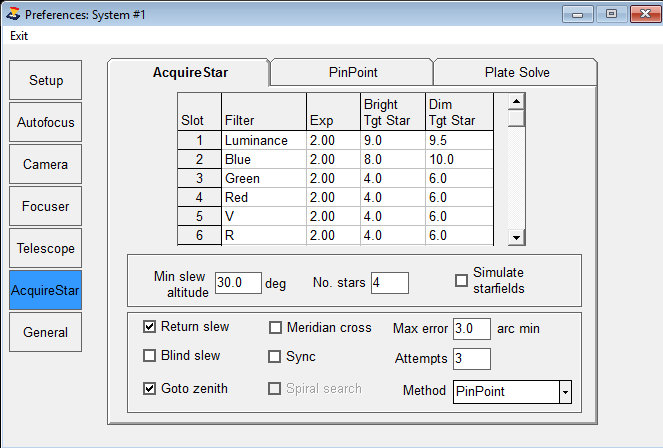Viewport: 663px width, 448px height.
Task: Click the Dim Tgt Star column header
Action: pos(459,112)
